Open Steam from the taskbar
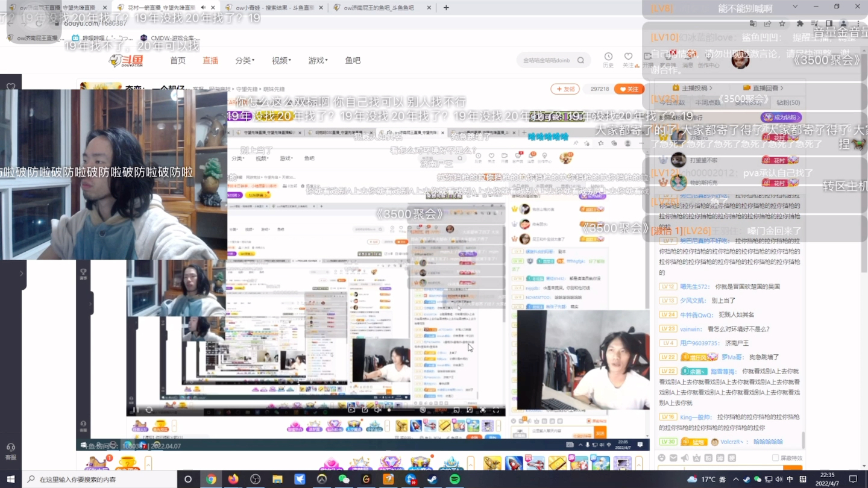This screenshot has height=488, width=868. [432, 480]
